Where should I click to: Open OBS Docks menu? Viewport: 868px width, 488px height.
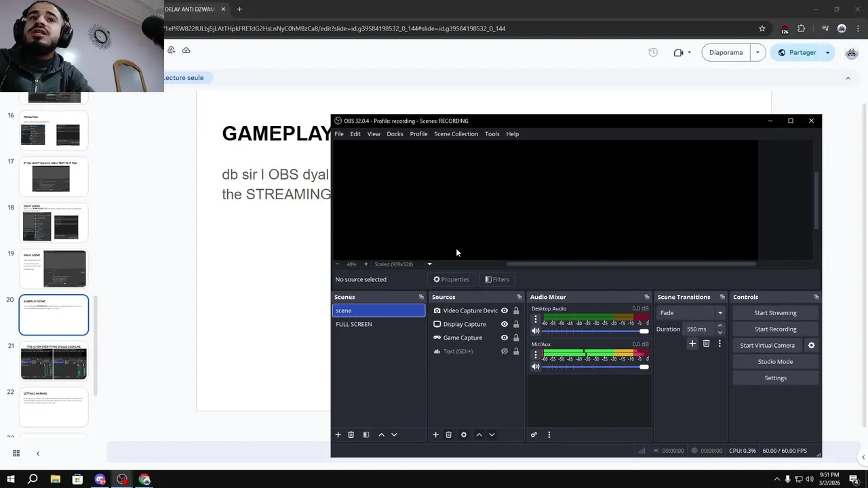click(395, 134)
